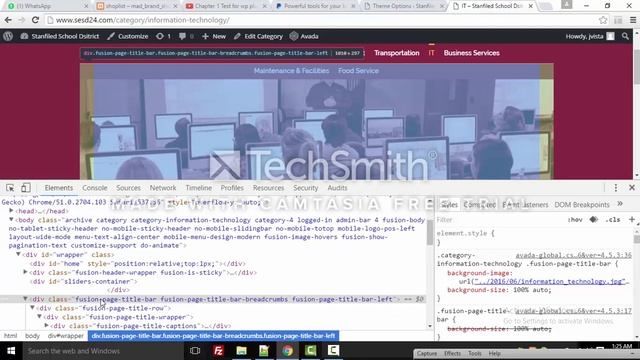Close the DevTools panel
640x360 pixels.
click(x=632, y=188)
